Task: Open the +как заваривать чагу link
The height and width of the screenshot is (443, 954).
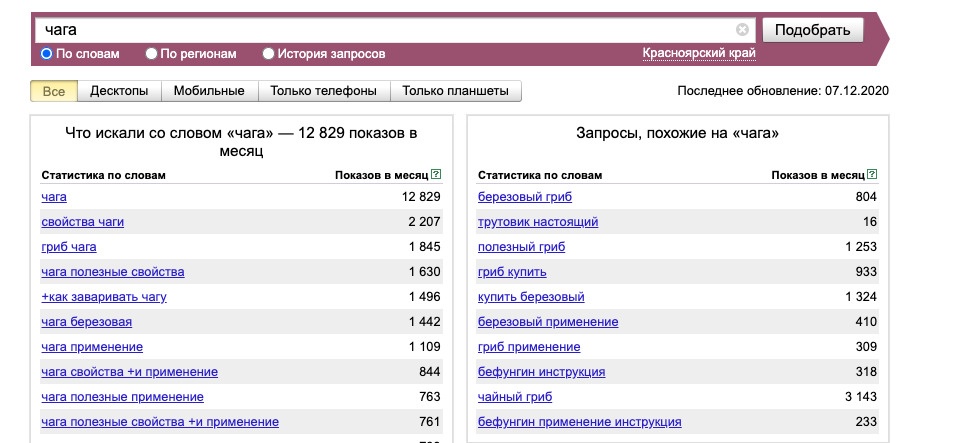Action: 104,297
